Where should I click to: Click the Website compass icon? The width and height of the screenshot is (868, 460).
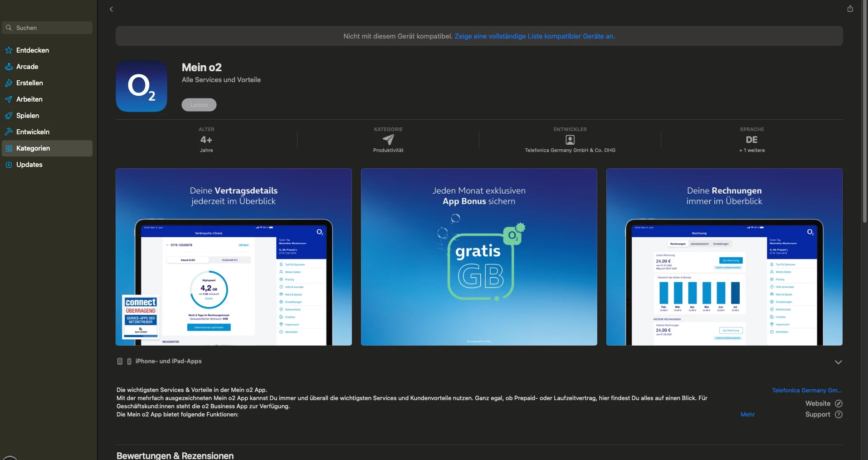839,404
